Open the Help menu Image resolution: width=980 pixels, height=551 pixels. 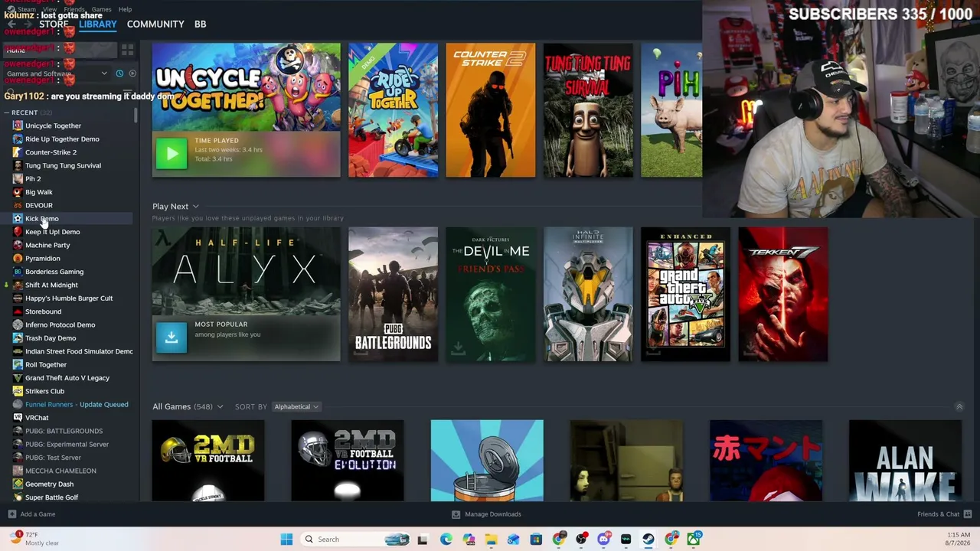tap(125, 9)
